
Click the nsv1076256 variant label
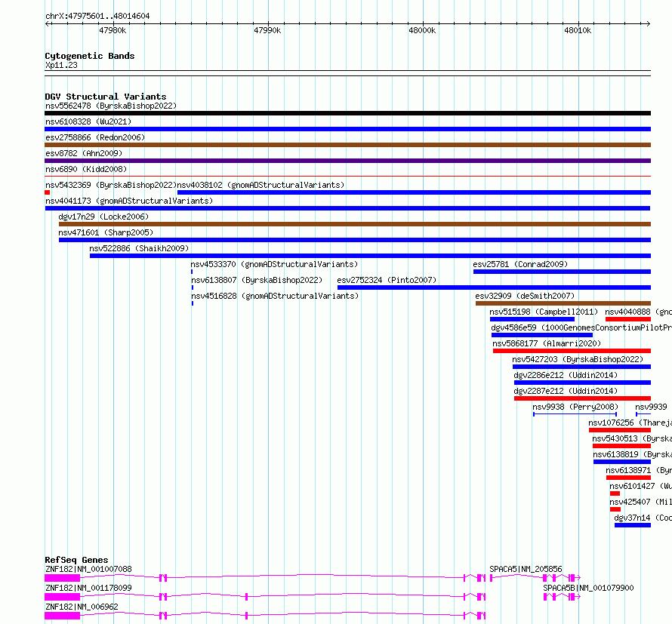(630, 423)
